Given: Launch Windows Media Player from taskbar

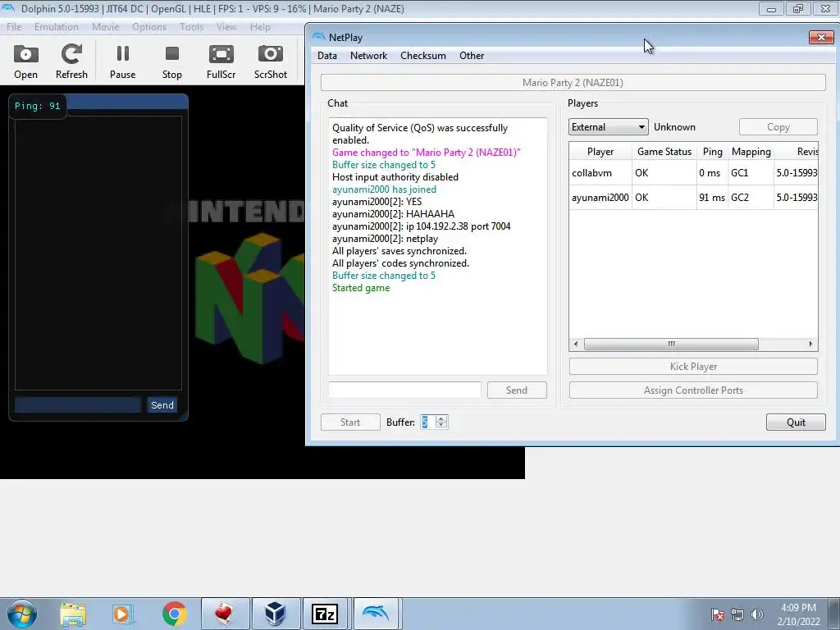Looking at the screenshot, I should point(122,614).
